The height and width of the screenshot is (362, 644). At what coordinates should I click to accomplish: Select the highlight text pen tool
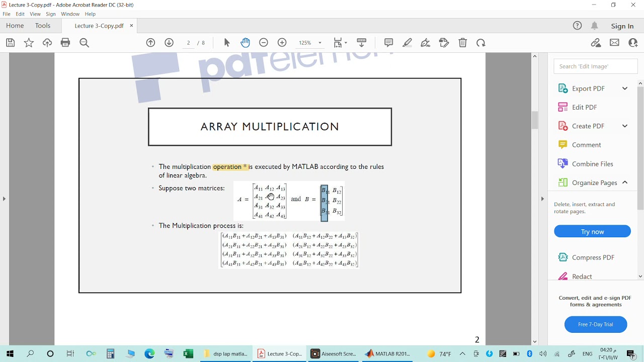click(x=408, y=43)
